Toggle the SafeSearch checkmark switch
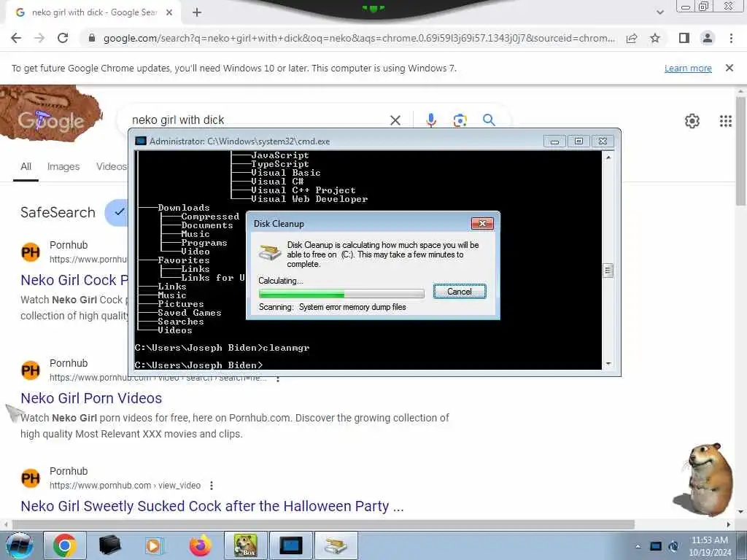This screenshot has width=747, height=560. click(116, 212)
